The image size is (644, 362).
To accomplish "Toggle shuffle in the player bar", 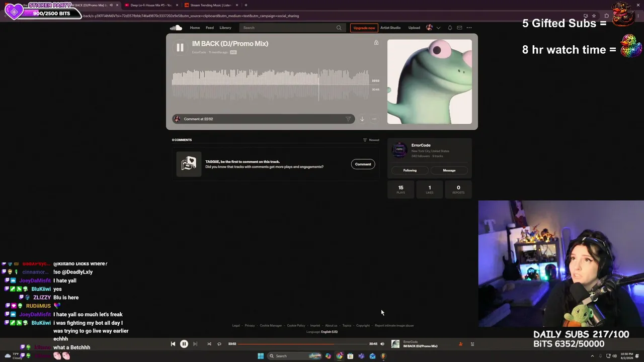I will point(209,344).
